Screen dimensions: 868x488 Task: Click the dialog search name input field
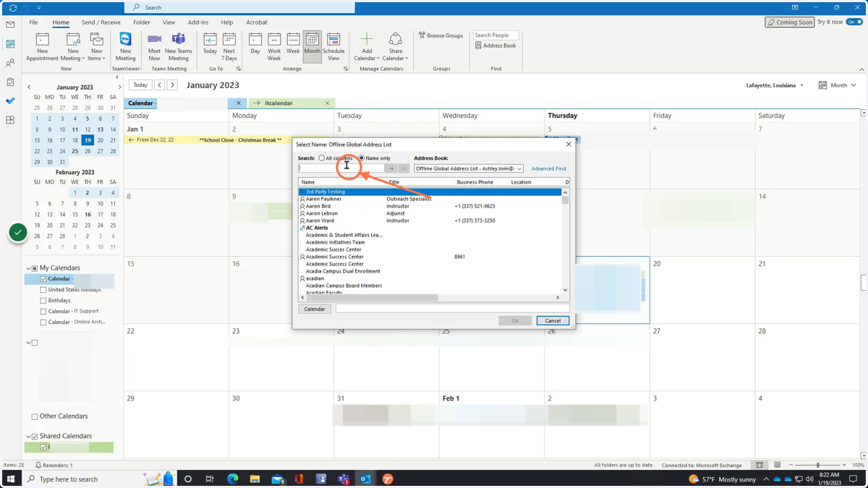(x=341, y=168)
